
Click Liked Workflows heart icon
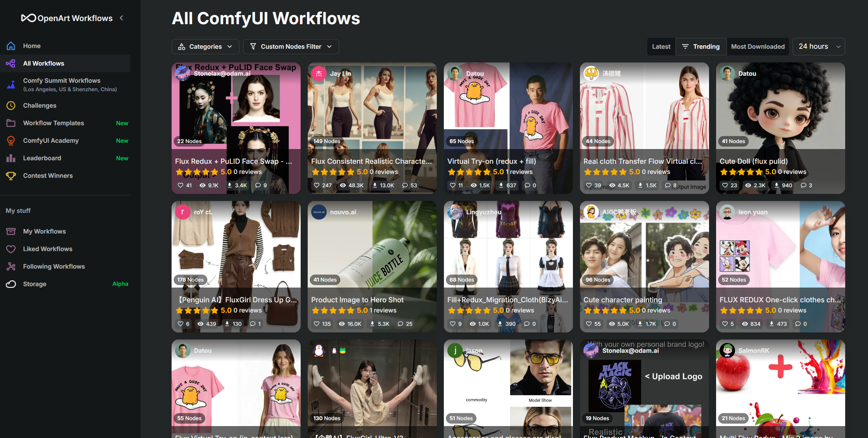tap(11, 249)
